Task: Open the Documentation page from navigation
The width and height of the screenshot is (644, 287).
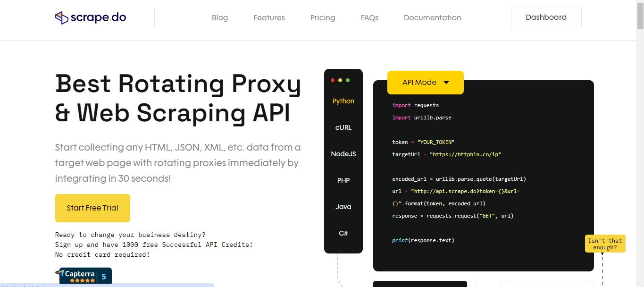Action: pyautogui.click(x=432, y=17)
